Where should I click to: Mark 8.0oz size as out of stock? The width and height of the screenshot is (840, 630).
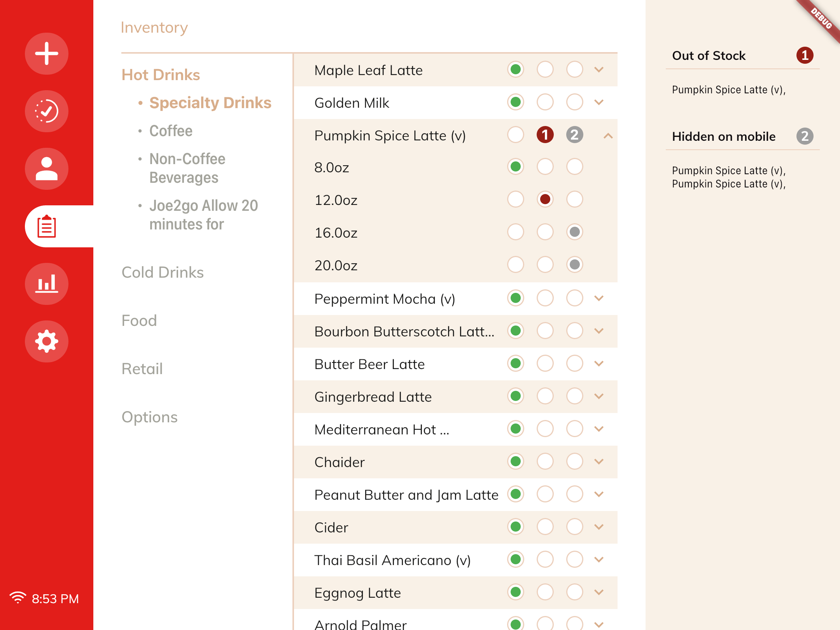(545, 167)
